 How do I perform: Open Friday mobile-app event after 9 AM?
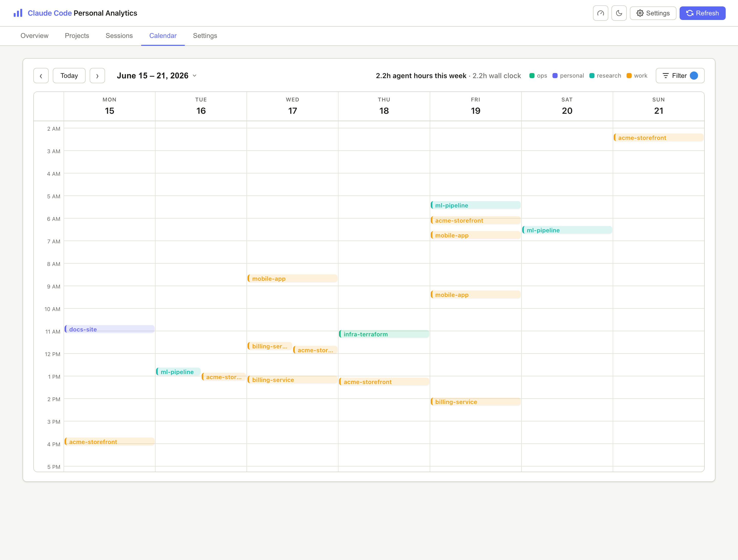475,295
